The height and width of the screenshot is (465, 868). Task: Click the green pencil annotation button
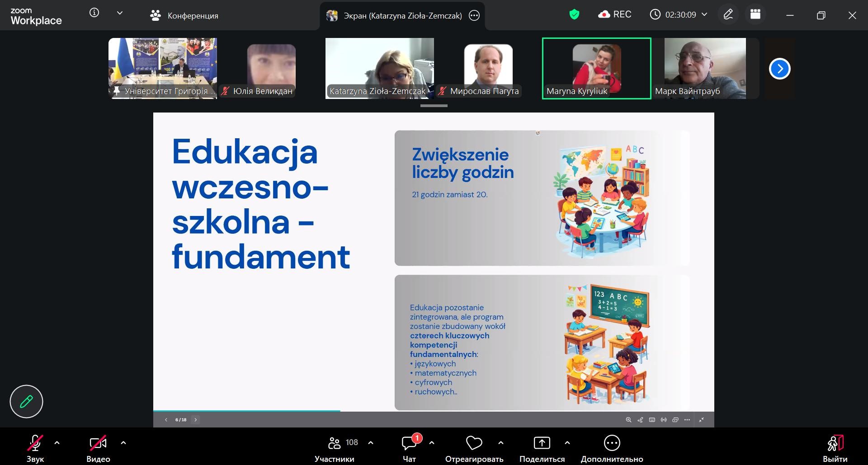click(x=26, y=401)
